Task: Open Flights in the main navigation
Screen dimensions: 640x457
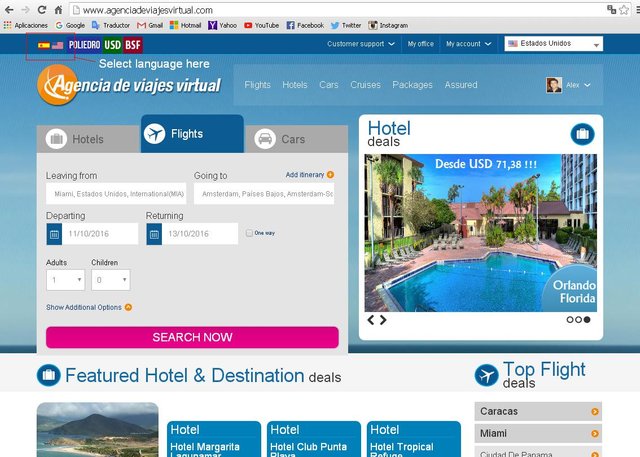Action: click(258, 85)
